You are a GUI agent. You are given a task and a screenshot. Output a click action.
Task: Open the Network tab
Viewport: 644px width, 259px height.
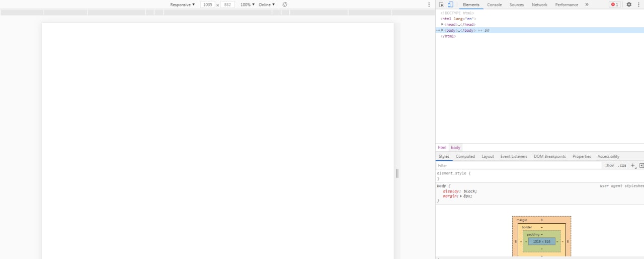(539, 5)
